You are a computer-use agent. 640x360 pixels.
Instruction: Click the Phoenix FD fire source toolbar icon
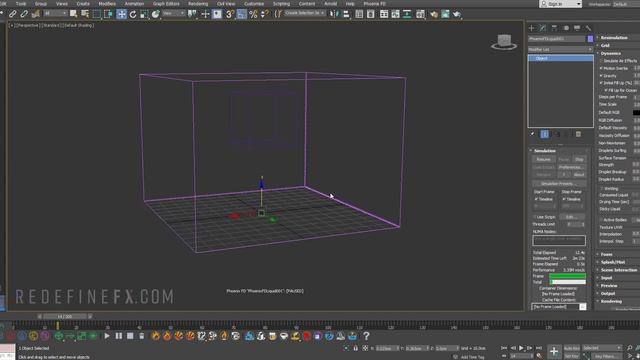pos(156,336)
